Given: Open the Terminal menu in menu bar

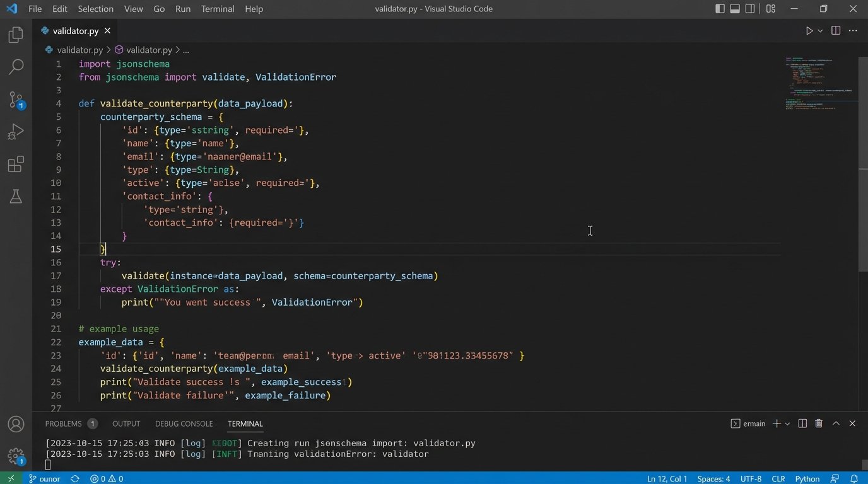Looking at the screenshot, I should coord(218,9).
